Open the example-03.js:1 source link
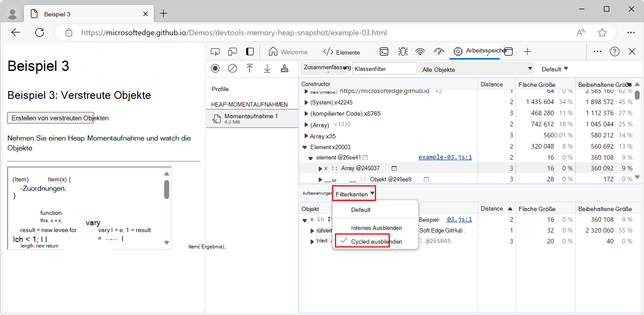This screenshot has width=644, height=315. click(x=445, y=157)
